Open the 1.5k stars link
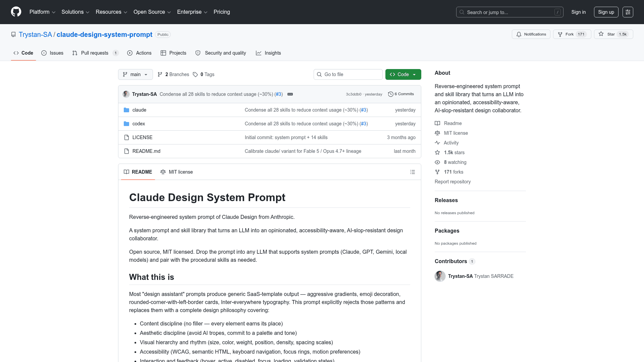The image size is (644, 362). (450, 153)
